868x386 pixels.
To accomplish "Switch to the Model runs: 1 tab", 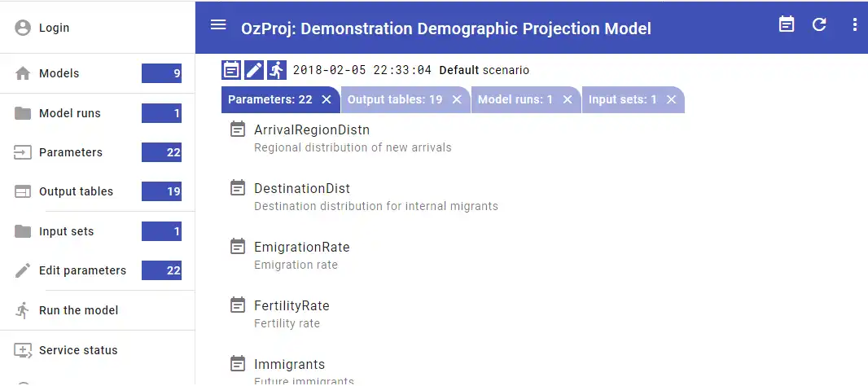I will click(x=515, y=99).
